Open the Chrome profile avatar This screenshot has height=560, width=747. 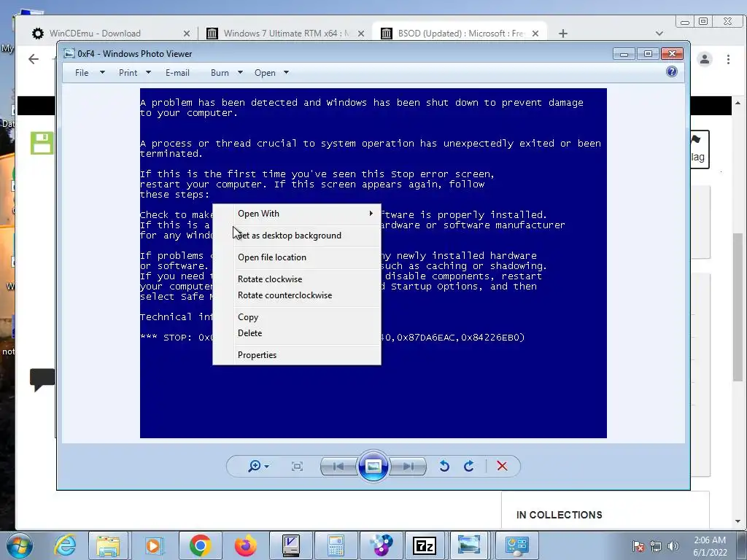704,59
